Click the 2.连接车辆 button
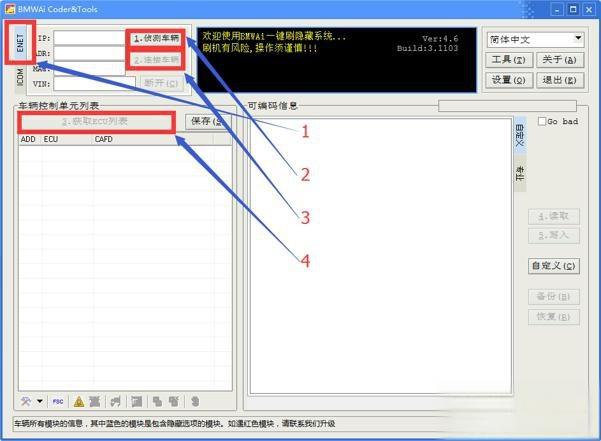This screenshot has height=441, width=601. tap(156, 60)
